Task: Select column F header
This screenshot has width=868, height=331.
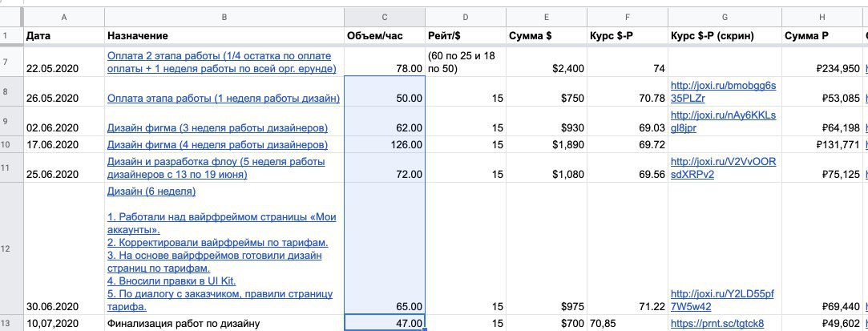Action: [x=627, y=17]
